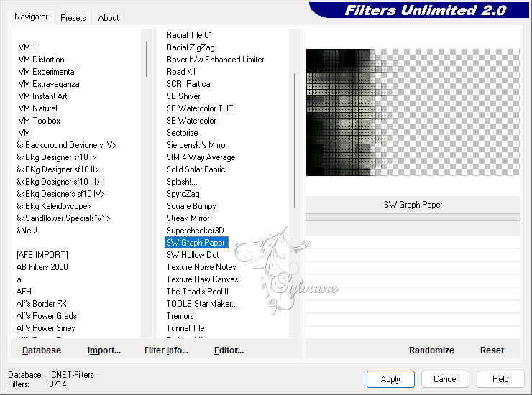Viewport: 532px width, 395px height.
Task: Choose the Streak Mirror filter
Action: tap(188, 218)
